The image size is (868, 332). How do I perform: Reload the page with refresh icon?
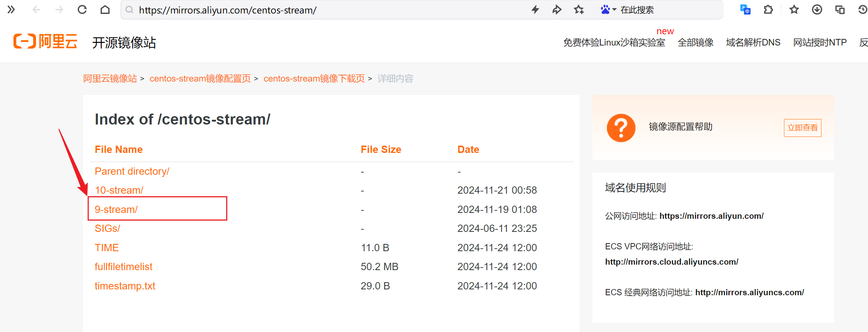pos(82,10)
